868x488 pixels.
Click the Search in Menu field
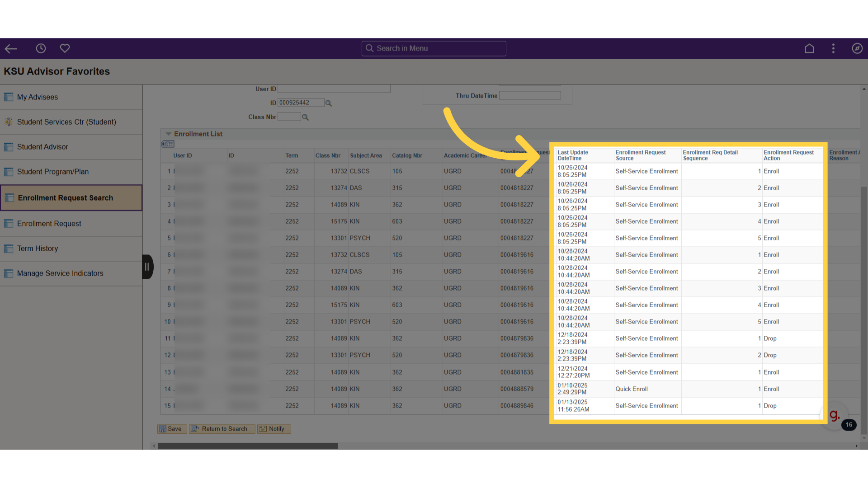coord(434,48)
